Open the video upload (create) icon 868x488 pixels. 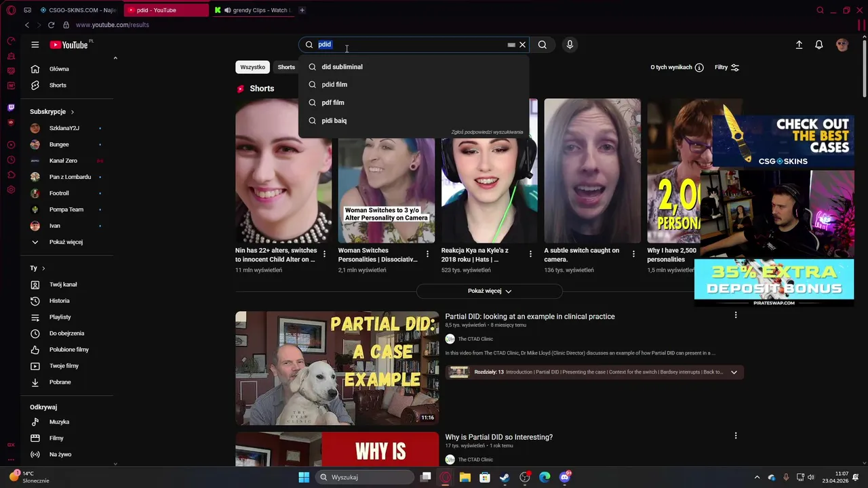pos(799,45)
